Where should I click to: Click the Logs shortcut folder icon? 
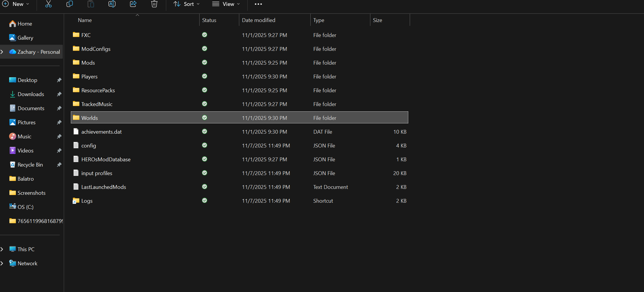[x=76, y=201]
